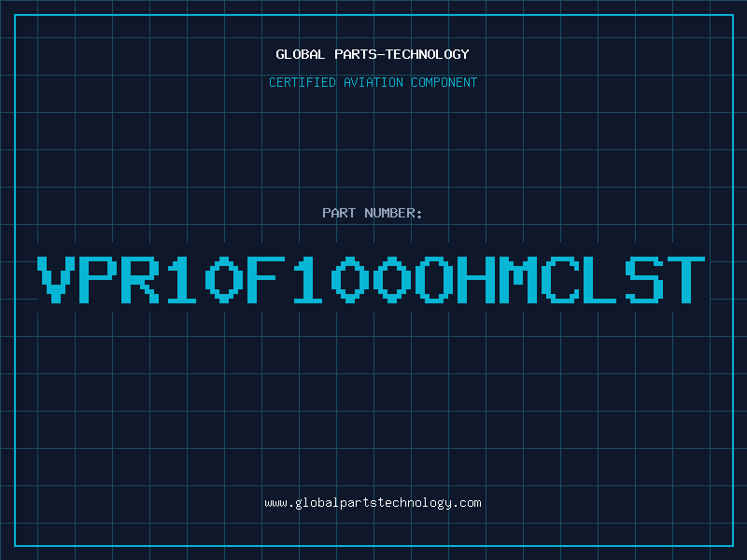Click the final letter T of the part number

(685, 279)
